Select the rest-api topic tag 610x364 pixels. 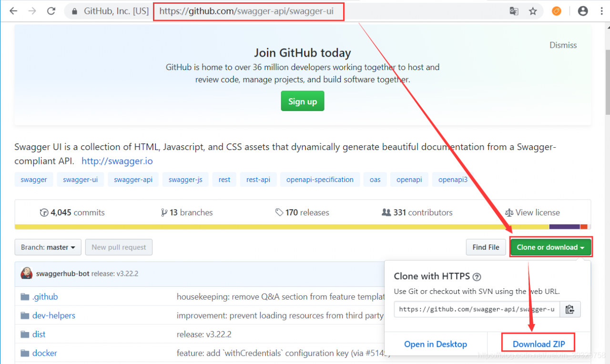[258, 180]
